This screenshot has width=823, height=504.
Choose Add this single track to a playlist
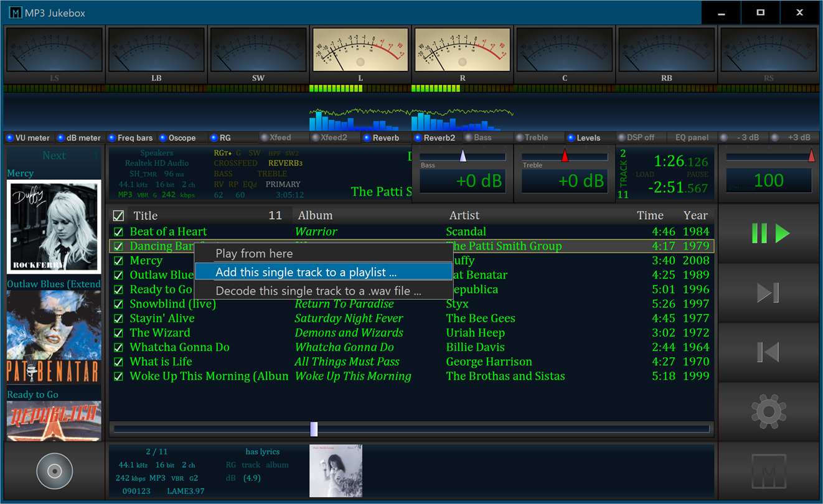(323, 272)
